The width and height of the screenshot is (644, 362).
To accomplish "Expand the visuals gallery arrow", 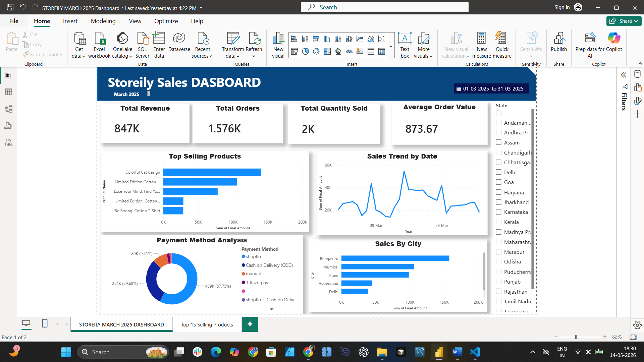I will [x=391, y=46].
